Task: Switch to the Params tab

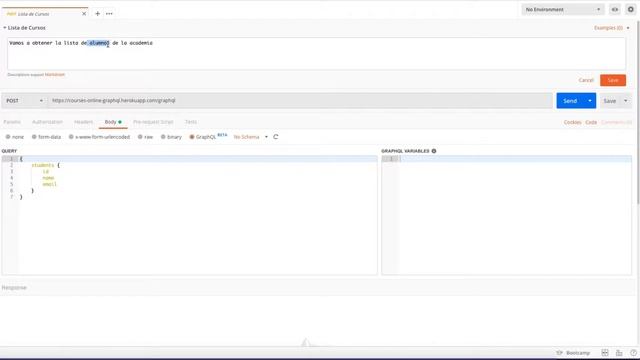Action: 12,122
